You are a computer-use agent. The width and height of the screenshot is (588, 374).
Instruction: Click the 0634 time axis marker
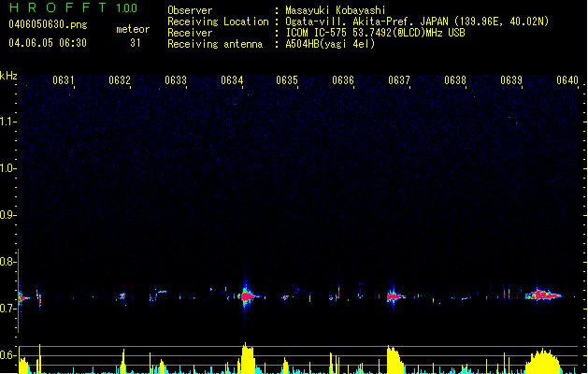[232, 80]
